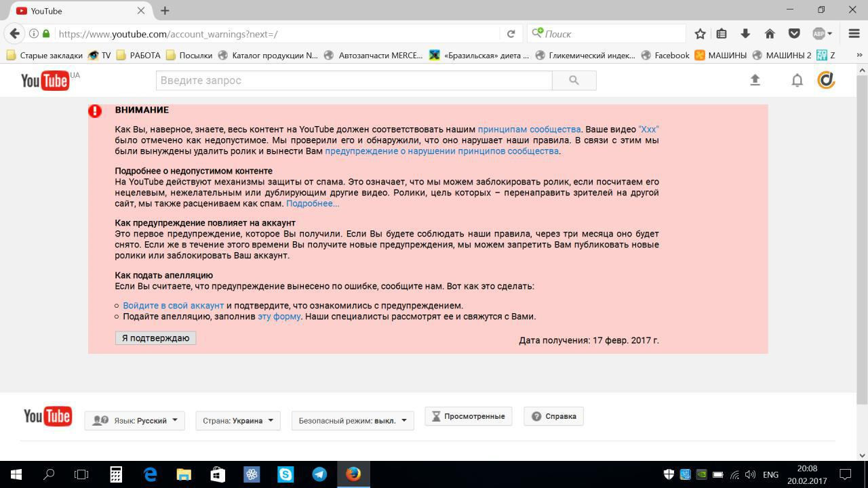The height and width of the screenshot is (488, 868).
Task: Click the Справка help button
Action: click(x=554, y=416)
